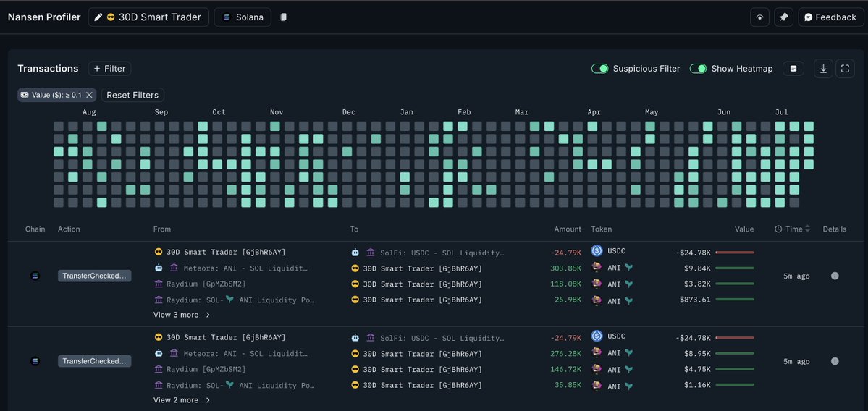This screenshot has height=411, width=868.
Task: Toggle the Show Heatmap switch
Action: (x=698, y=69)
